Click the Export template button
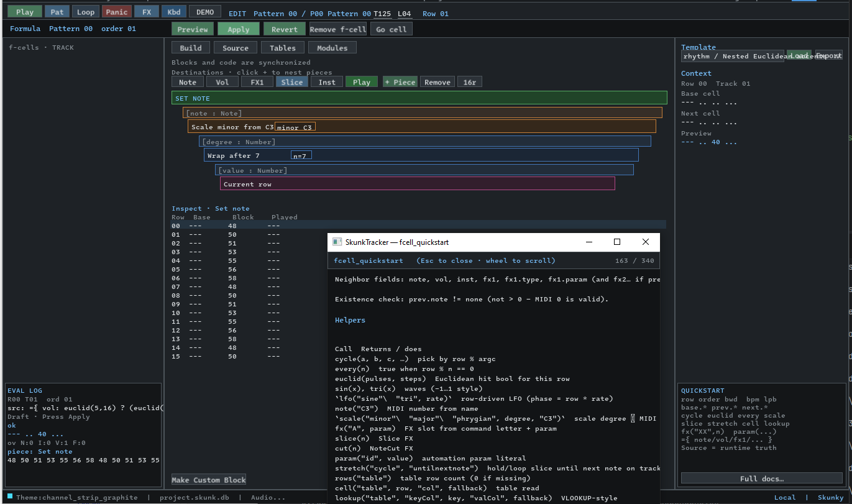 coord(829,55)
